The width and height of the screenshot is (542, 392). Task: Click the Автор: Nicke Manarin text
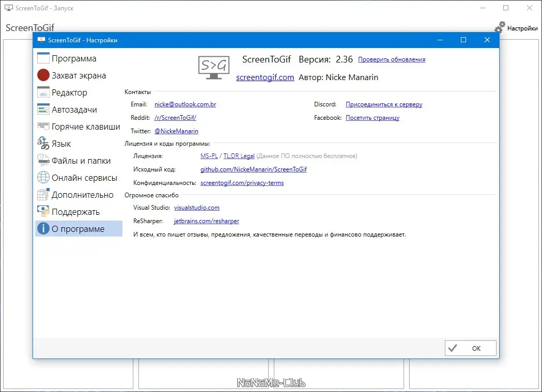pyautogui.click(x=338, y=77)
